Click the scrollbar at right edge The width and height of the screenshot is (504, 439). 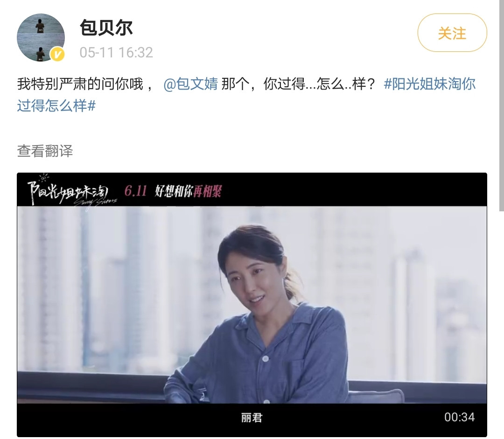501,105
